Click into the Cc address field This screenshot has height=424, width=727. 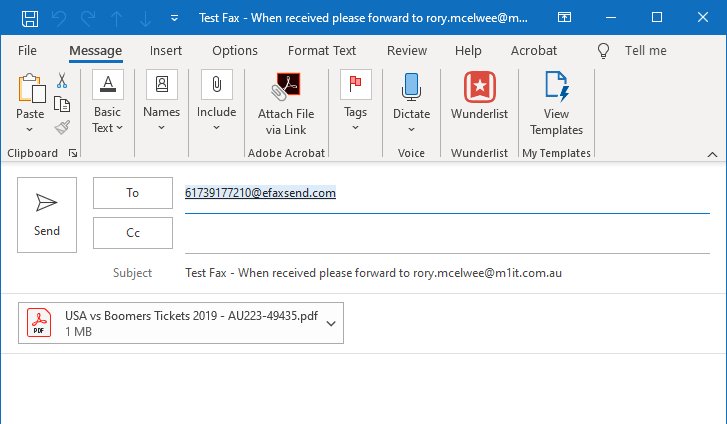tap(447, 234)
